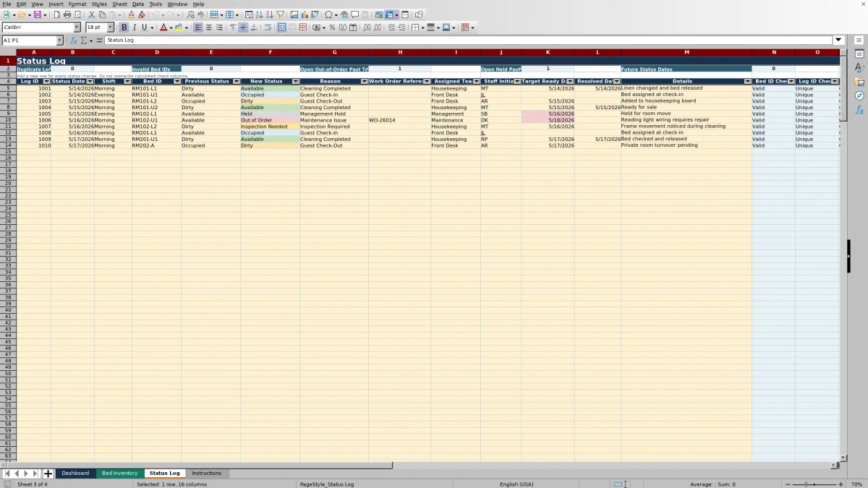Click the Font Color swatch
This screenshot has height=488, width=868.
[x=163, y=27]
